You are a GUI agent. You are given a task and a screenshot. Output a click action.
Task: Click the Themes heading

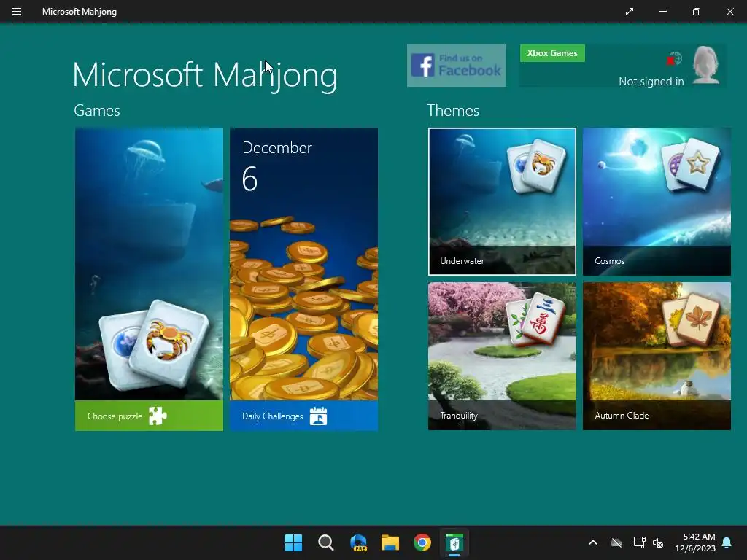453,111
